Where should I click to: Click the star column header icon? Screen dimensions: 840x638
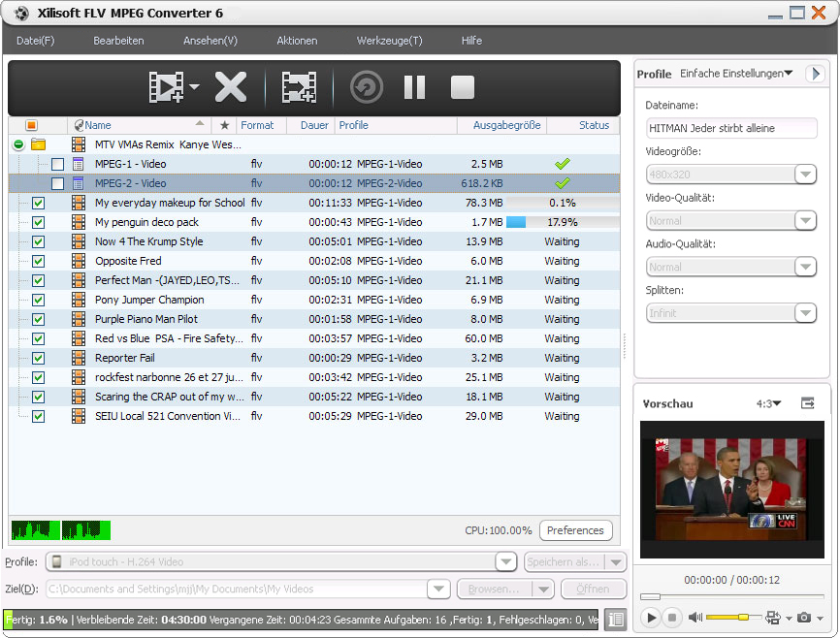point(224,125)
